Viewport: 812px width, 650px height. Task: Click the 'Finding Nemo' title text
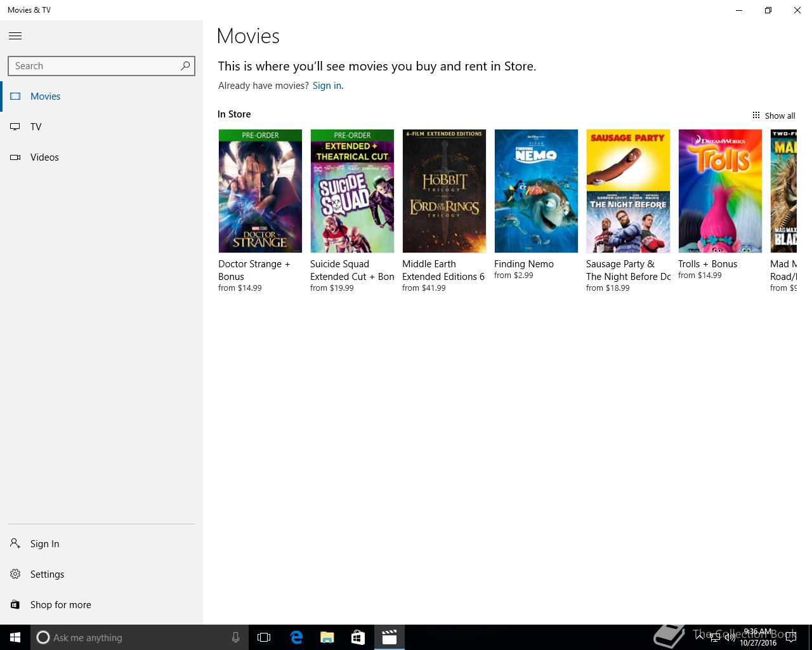[x=524, y=264]
